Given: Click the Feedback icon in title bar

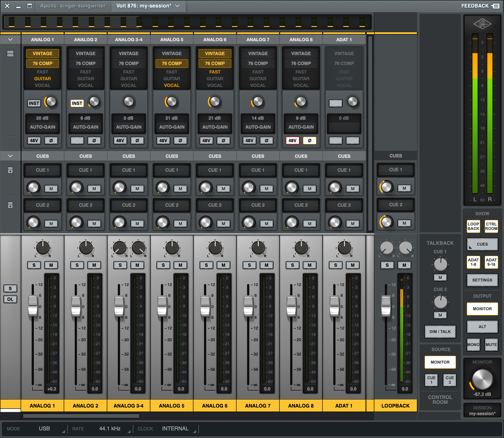Looking at the screenshot, I should 496,6.
